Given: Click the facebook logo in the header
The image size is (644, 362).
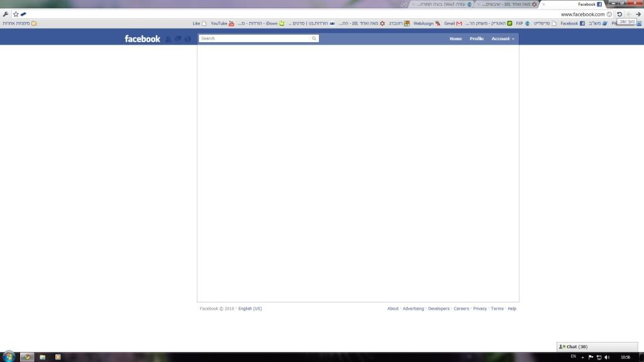Looking at the screenshot, I should 142,38.
